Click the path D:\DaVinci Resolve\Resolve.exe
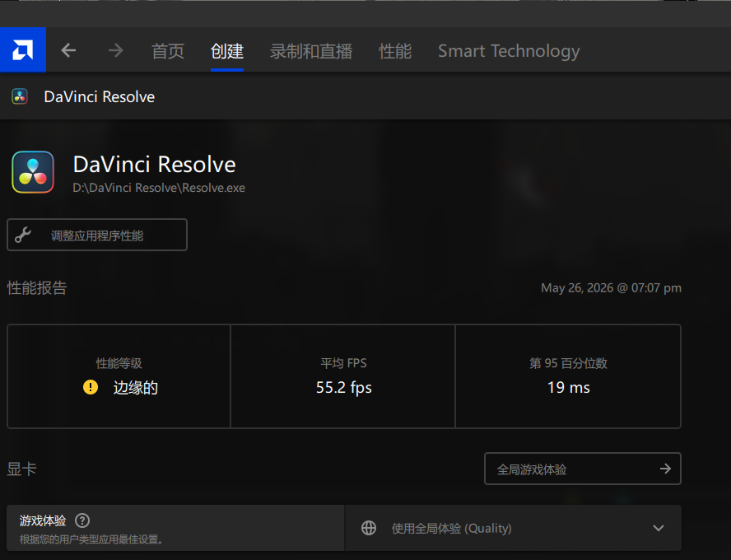Screen dimensions: 731x560 click(x=159, y=188)
